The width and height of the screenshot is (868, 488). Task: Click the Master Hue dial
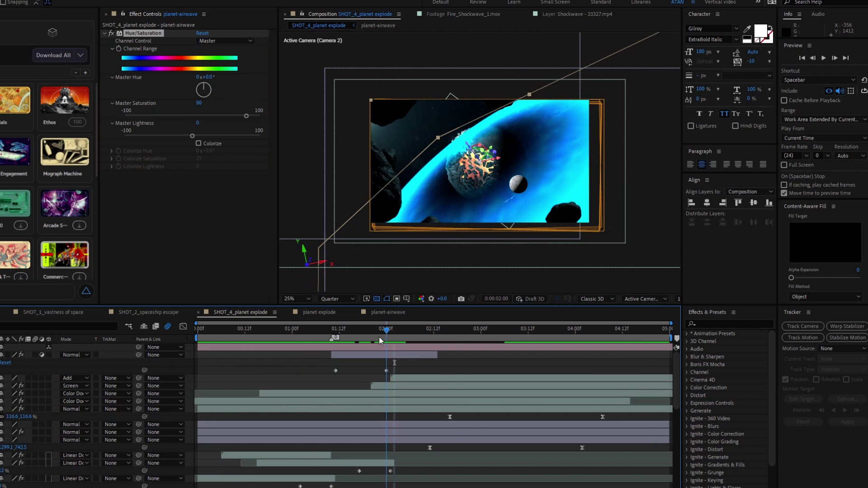click(203, 89)
